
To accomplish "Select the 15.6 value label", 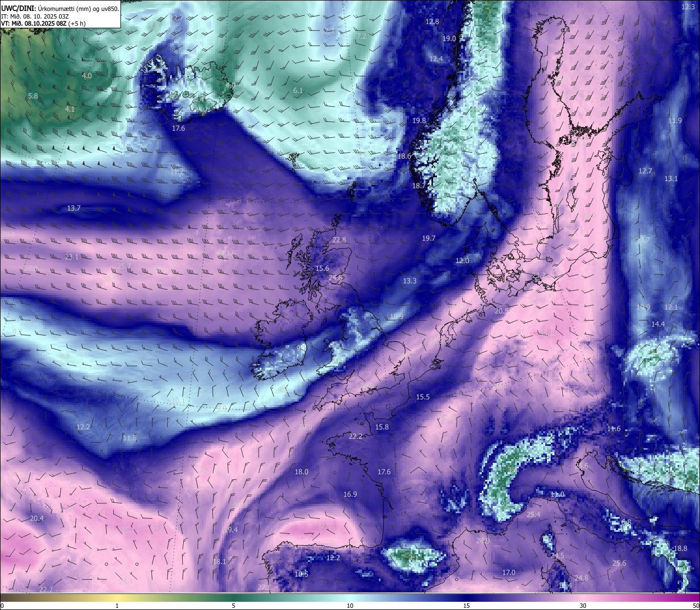I will coord(322,268).
